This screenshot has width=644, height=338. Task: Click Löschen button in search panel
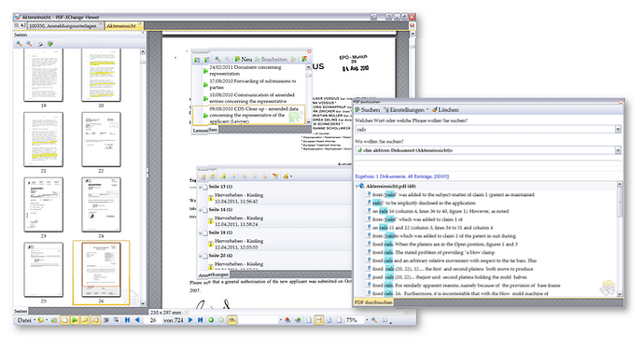pos(445,109)
